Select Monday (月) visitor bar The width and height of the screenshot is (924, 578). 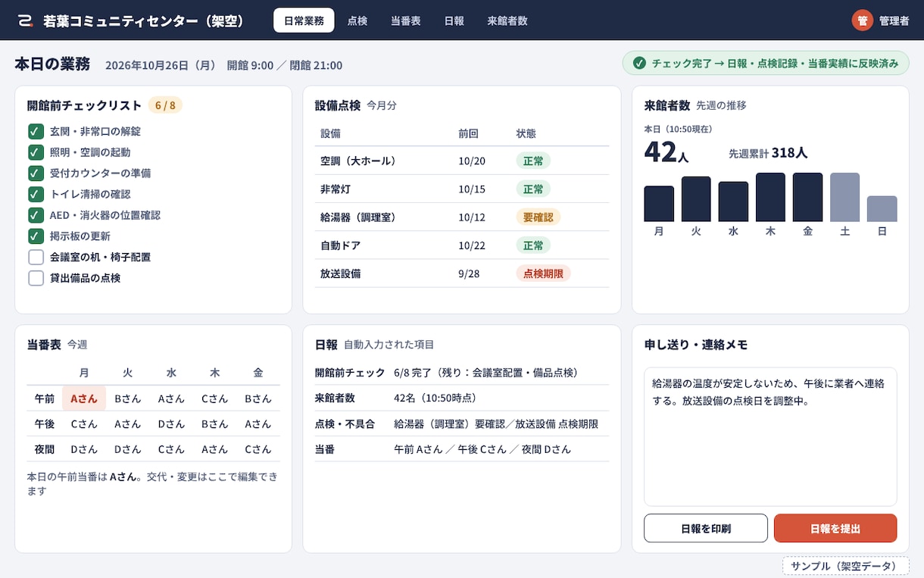point(659,204)
